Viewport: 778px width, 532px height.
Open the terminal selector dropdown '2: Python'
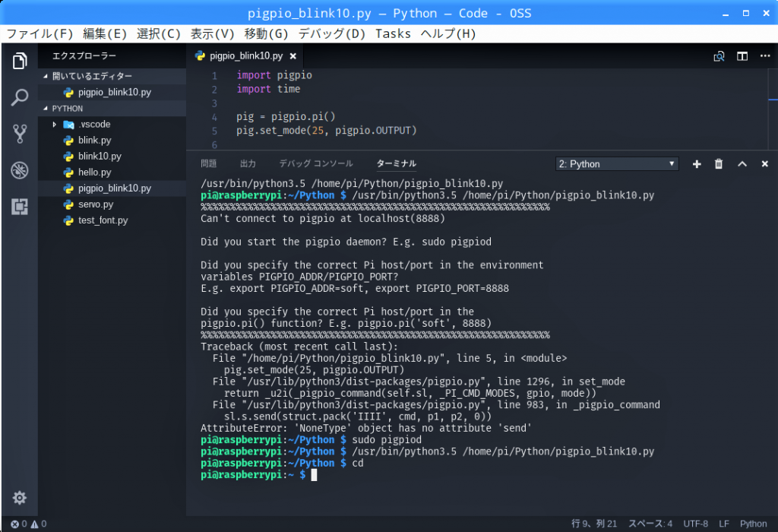(x=617, y=164)
